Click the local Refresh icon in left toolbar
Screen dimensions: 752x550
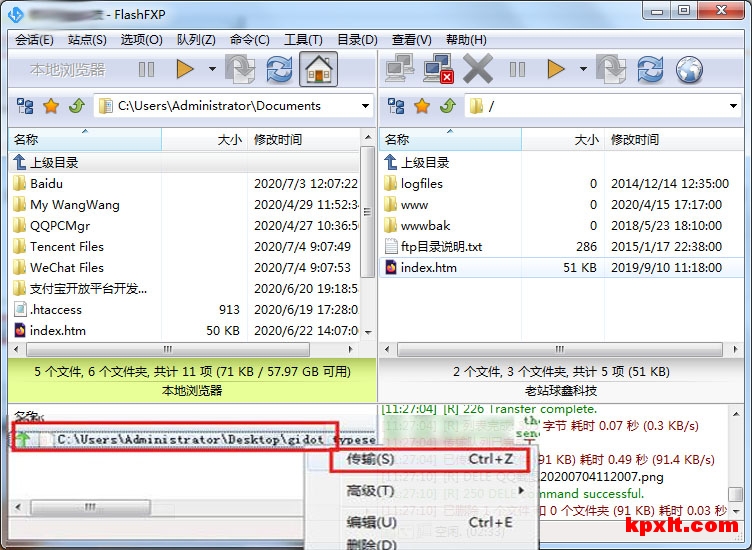pos(279,69)
